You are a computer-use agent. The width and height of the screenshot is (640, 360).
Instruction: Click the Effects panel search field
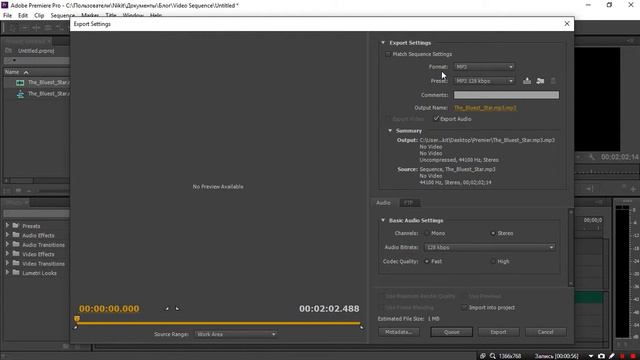click(36, 213)
